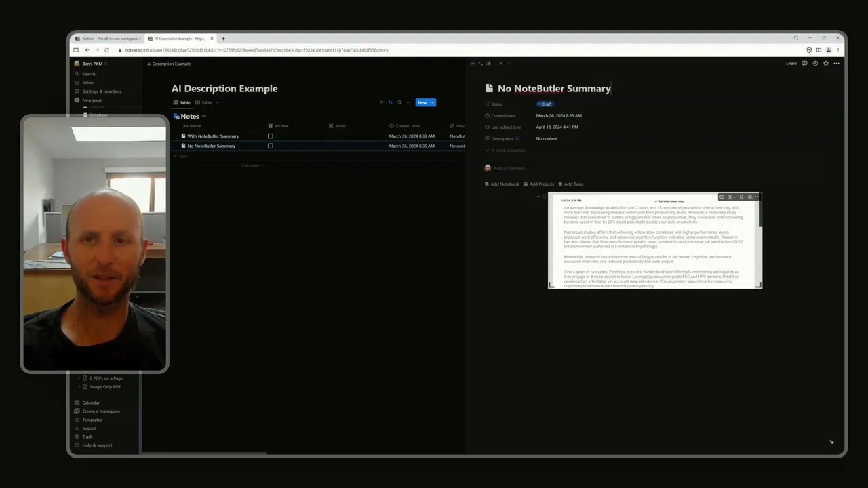Add page to favorites with star icon
This screenshot has width=868, height=488.
pos(825,64)
